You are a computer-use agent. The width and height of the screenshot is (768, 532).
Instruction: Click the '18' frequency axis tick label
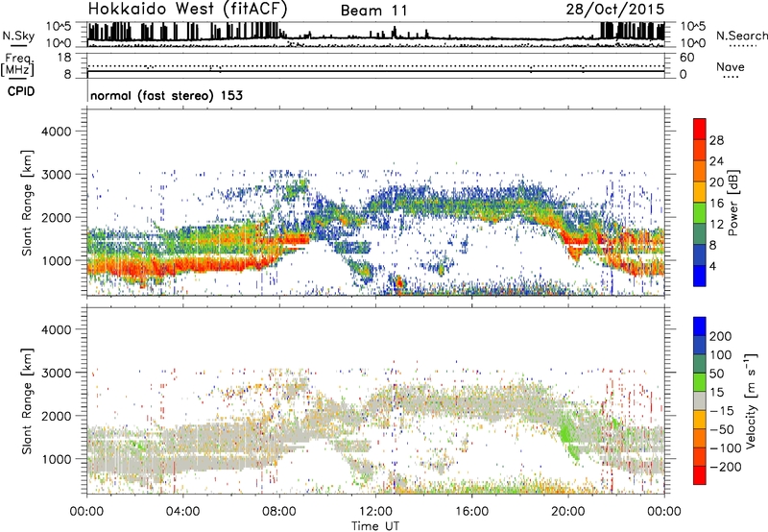coord(64,58)
